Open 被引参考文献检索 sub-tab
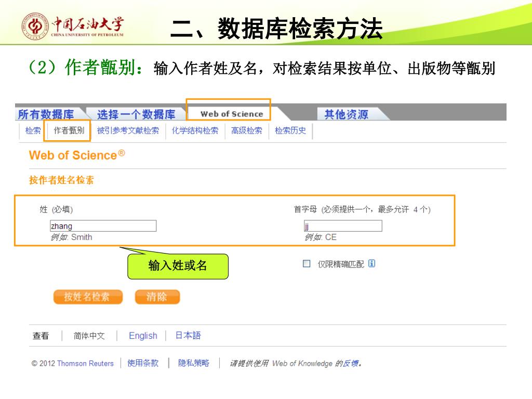This screenshot has height=399, width=532. pyautogui.click(x=128, y=130)
